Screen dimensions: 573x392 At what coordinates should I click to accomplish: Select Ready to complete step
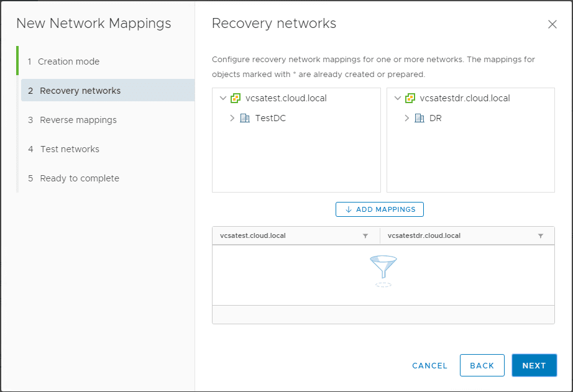(x=80, y=178)
